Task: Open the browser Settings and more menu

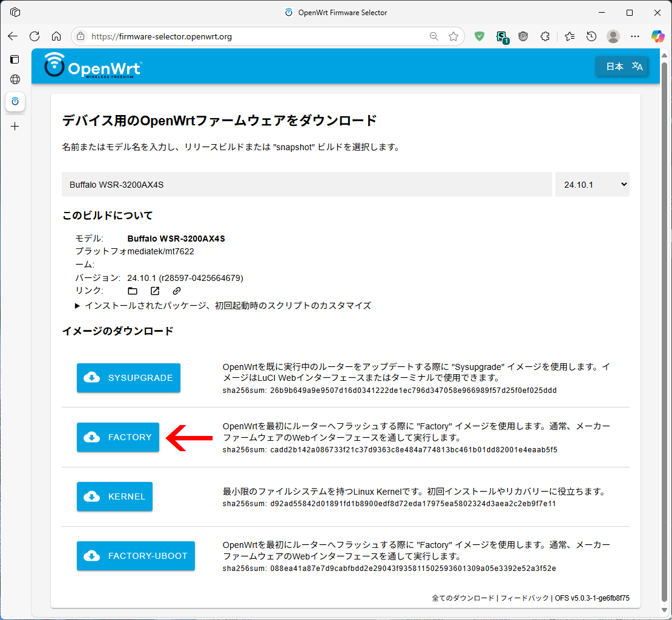Action: click(635, 36)
